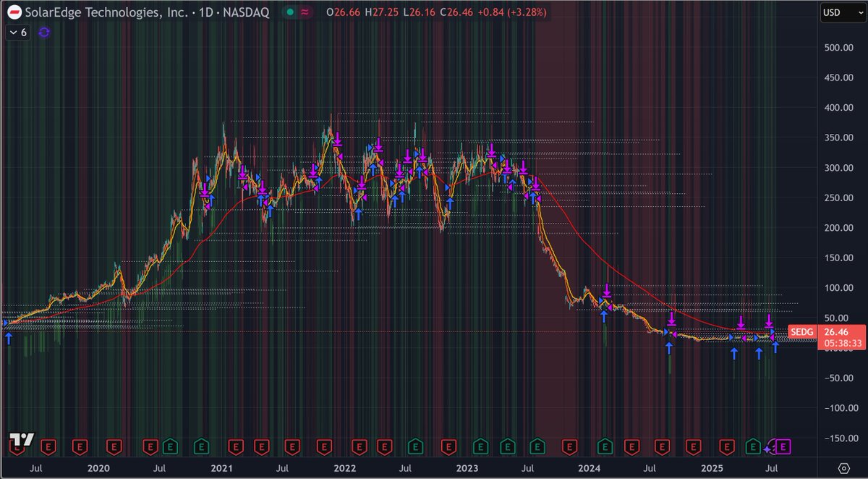Click the TradingView logo on the chart
The height and width of the screenshot is (479, 868).
click(22, 440)
